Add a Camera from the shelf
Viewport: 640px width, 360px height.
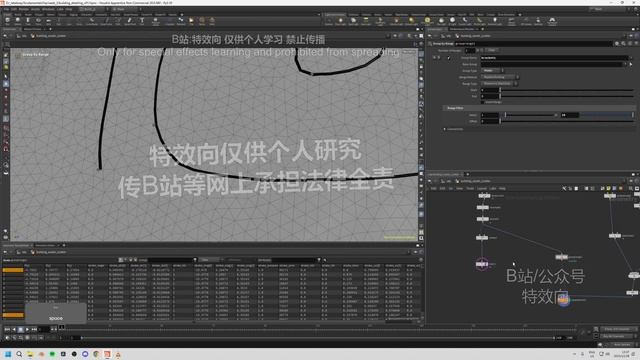(329, 21)
